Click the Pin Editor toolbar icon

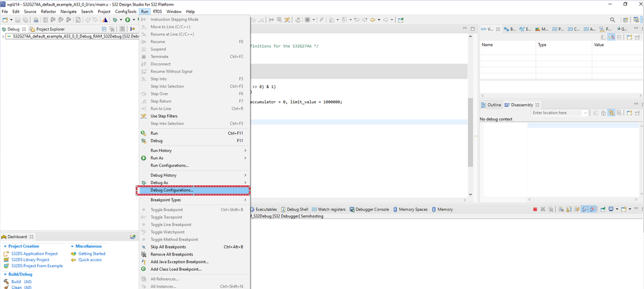(401, 20)
